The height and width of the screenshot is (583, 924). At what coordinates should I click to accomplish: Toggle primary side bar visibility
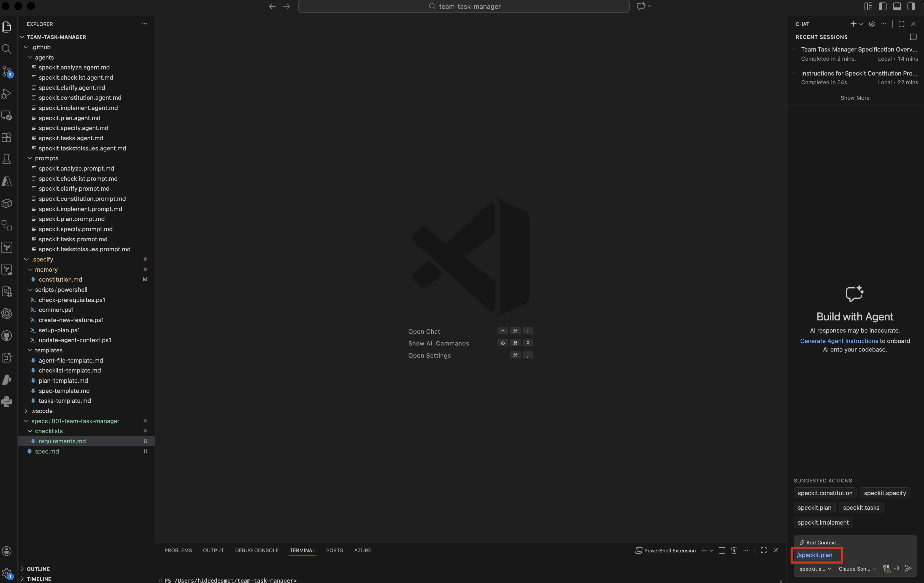[883, 6]
